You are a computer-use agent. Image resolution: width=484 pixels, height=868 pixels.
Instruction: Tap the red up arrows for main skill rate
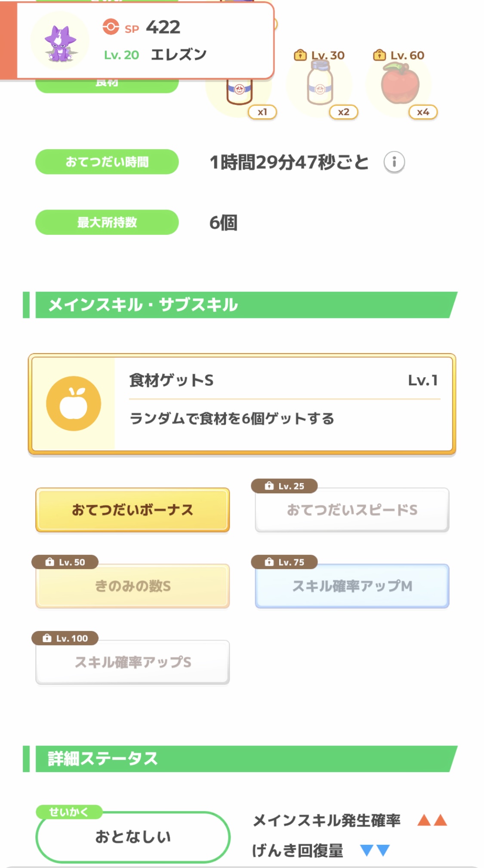pyautogui.click(x=432, y=820)
